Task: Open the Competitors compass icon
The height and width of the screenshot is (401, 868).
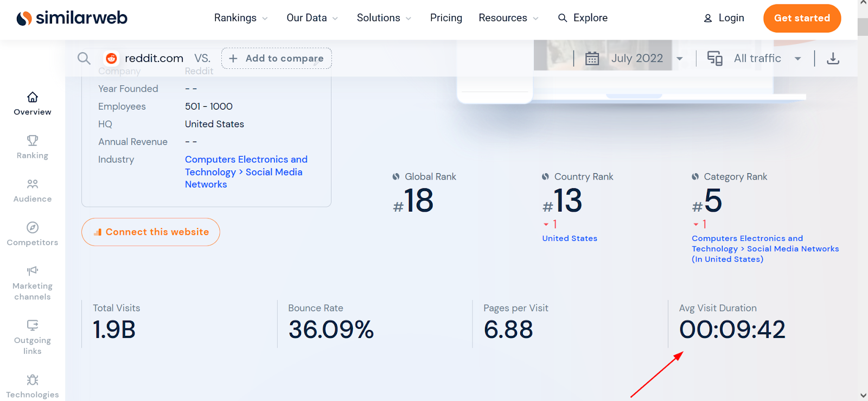Action: 33,227
